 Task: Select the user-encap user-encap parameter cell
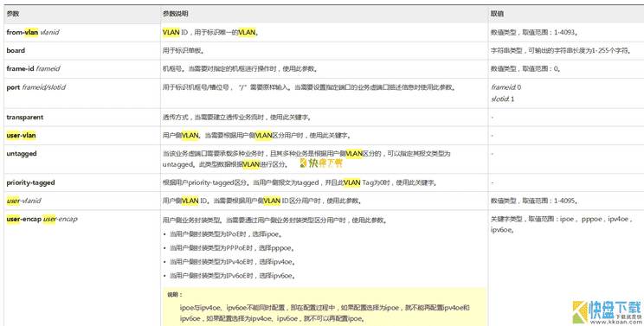click(42, 220)
